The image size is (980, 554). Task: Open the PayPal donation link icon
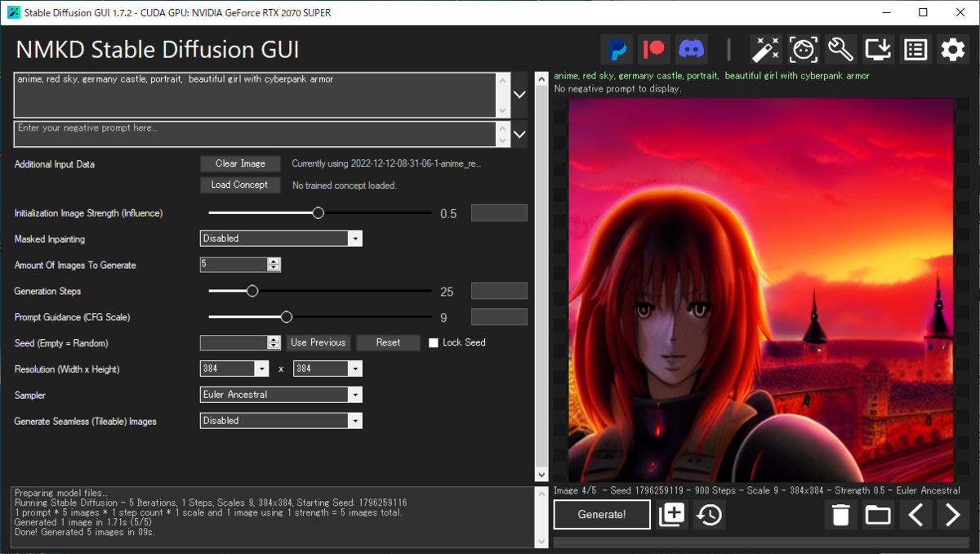617,50
